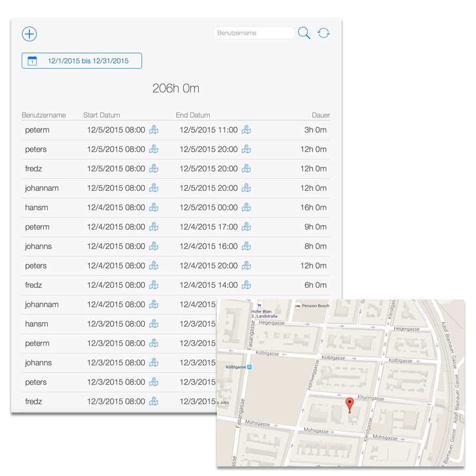Click the Dauer column header
This screenshot has height=476, width=476.
click(x=321, y=115)
